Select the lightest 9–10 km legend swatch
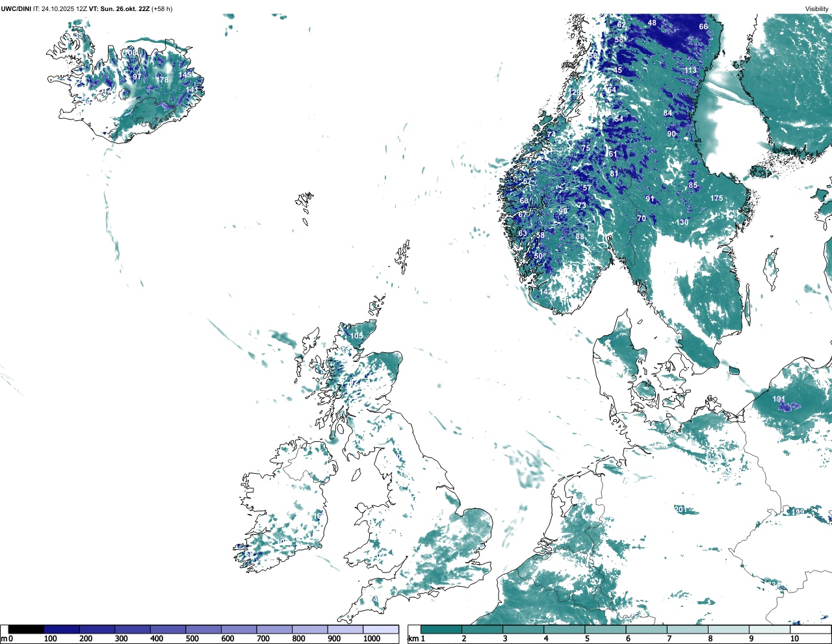Image resolution: width=832 pixels, height=644 pixels. (769, 630)
